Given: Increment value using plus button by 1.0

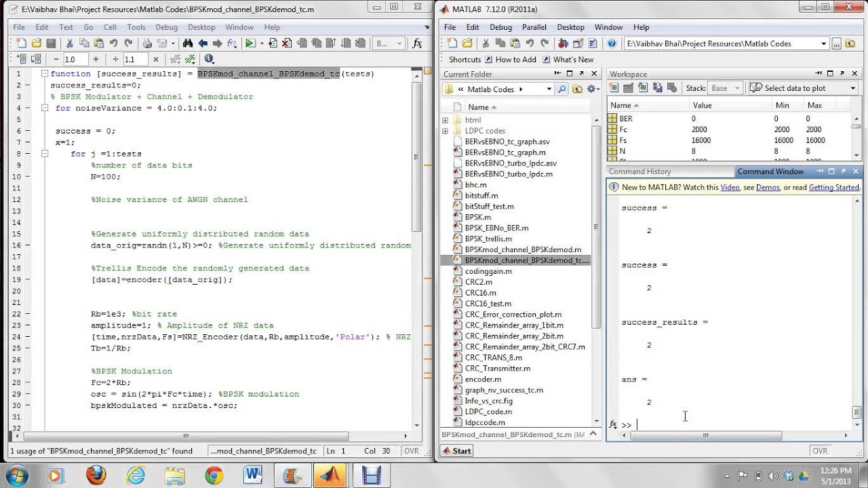Looking at the screenshot, I should pos(96,60).
